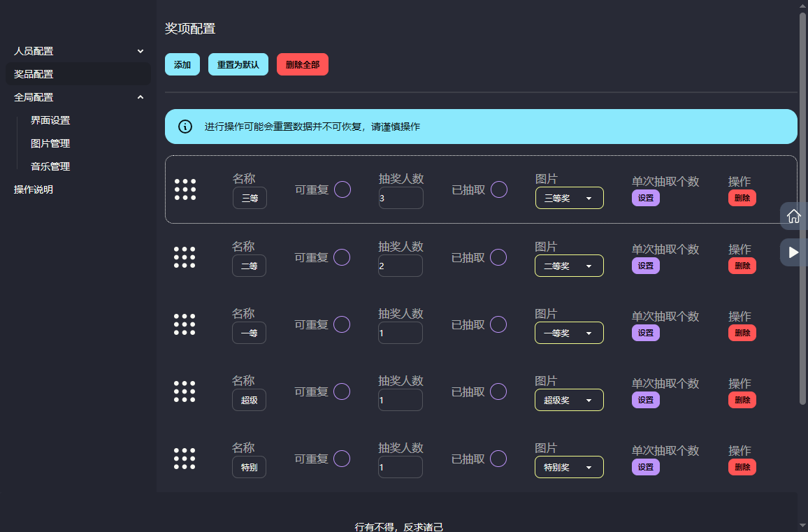Open 奖品配置 in the sidebar
Image resolution: width=808 pixels, height=532 pixels.
coord(78,73)
